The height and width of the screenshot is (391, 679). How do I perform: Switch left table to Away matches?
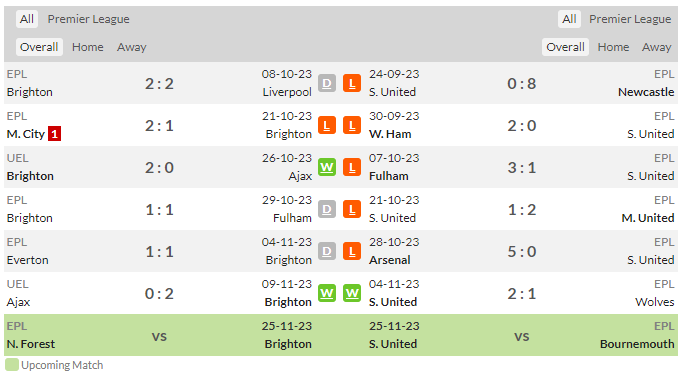point(132,47)
